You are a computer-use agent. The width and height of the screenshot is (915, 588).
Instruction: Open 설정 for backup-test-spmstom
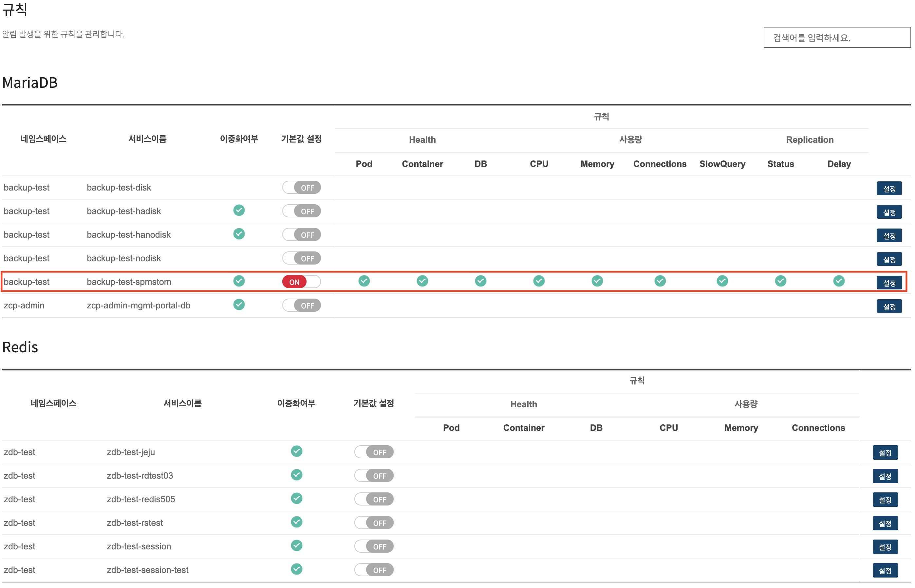click(x=889, y=283)
